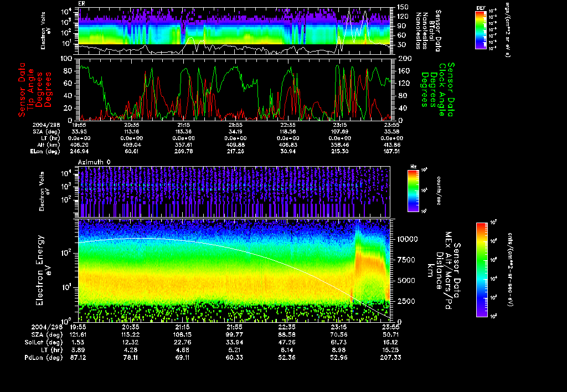Click the SZA value "33.95"
This screenshot has width=567, height=392.
click(x=80, y=132)
